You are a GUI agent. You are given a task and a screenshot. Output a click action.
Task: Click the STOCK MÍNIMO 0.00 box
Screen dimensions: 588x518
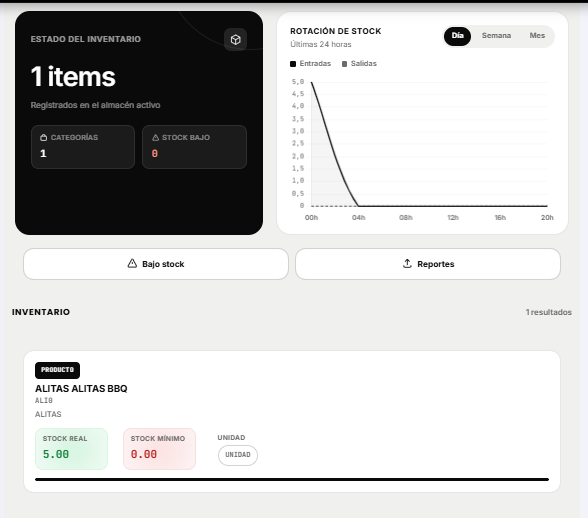point(159,449)
